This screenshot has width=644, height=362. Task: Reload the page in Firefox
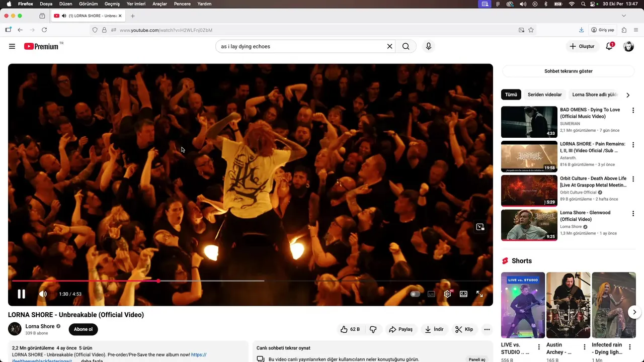44,30
